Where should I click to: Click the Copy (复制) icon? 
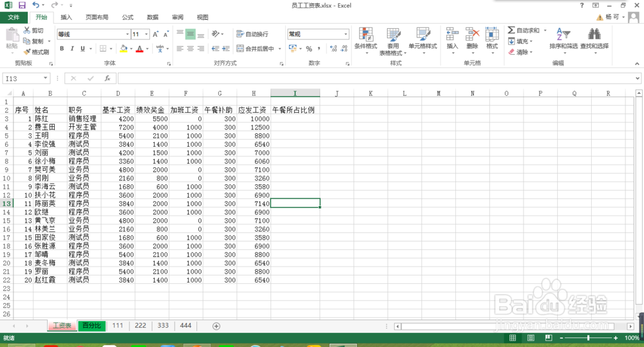coord(26,41)
